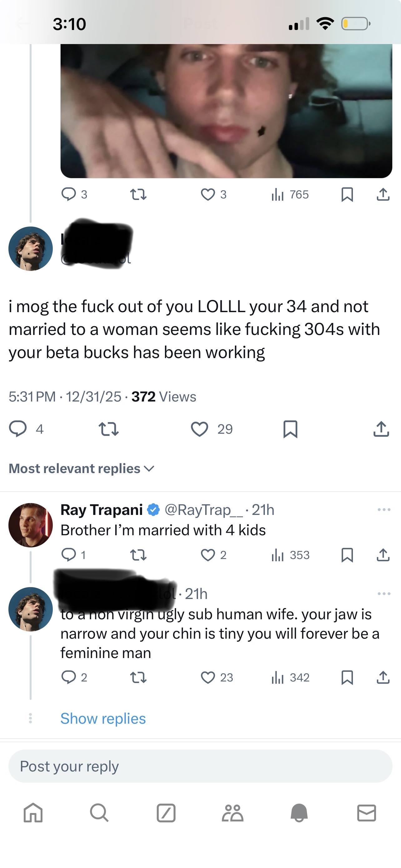Screen dimensions: 401x868
Task: Open more options on the feminine man reply
Action: click(x=384, y=594)
